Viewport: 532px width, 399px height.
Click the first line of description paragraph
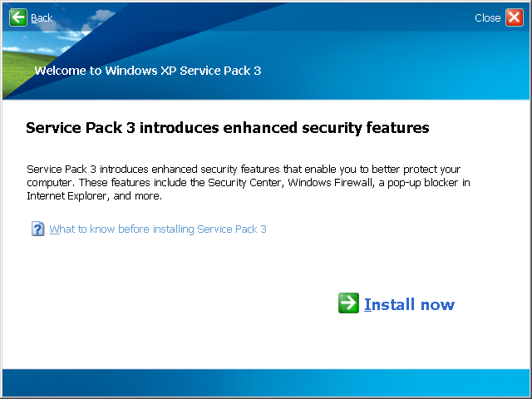244,170
